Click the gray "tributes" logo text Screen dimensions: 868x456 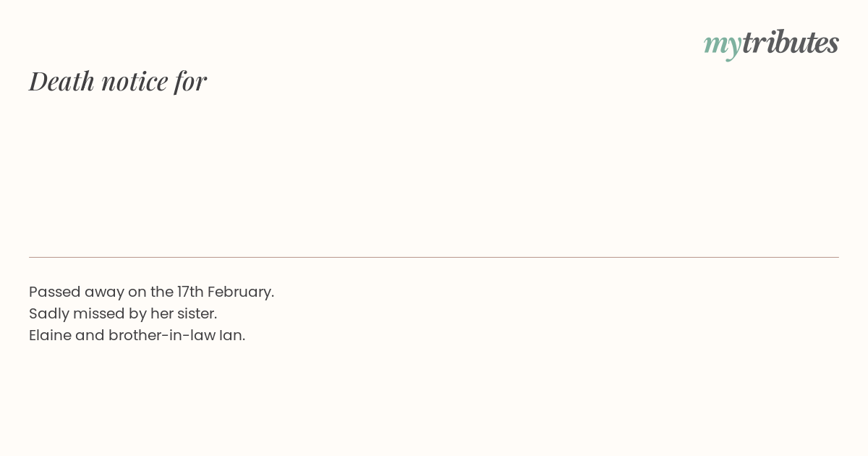pyautogui.click(x=790, y=43)
